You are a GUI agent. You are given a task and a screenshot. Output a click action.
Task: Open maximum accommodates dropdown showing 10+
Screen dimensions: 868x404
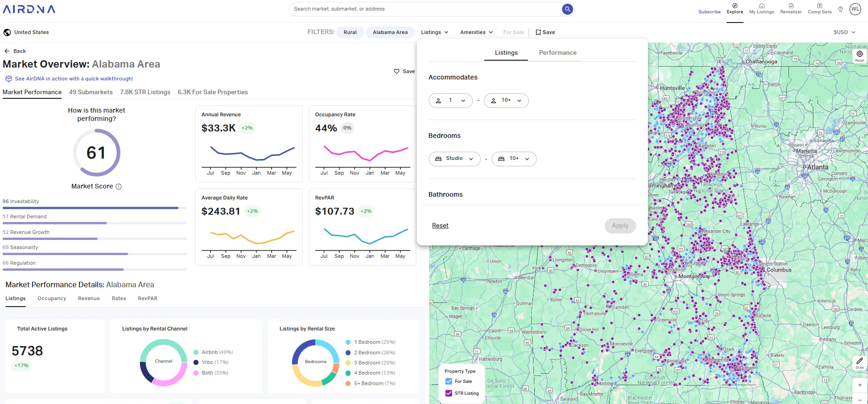(x=506, y=100)
